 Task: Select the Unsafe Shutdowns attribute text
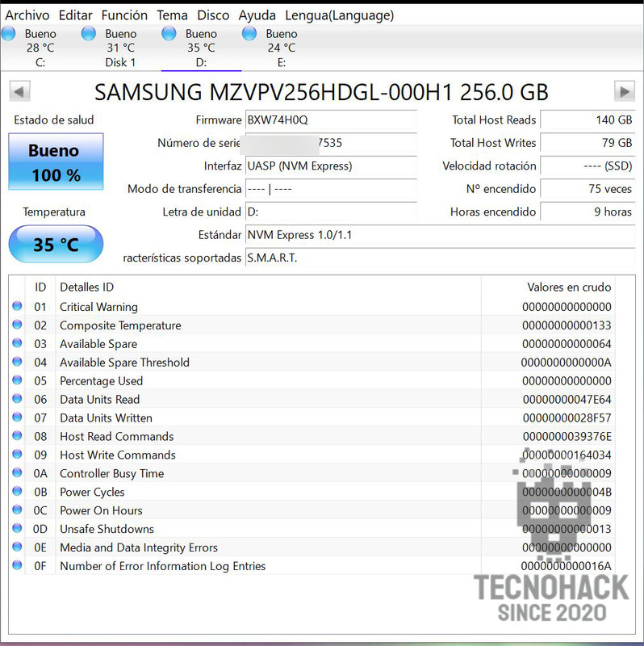(x=107, y=529)
